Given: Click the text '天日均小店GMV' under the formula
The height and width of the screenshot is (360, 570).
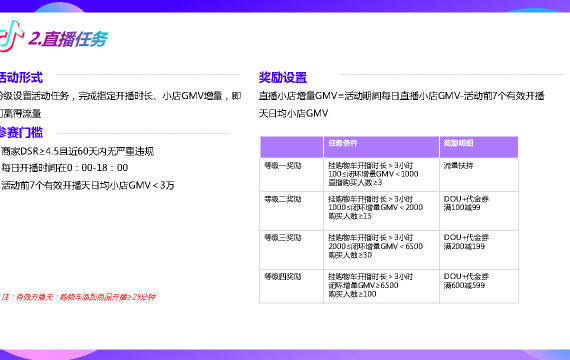Looking at the screenshot, I should 293,113.
